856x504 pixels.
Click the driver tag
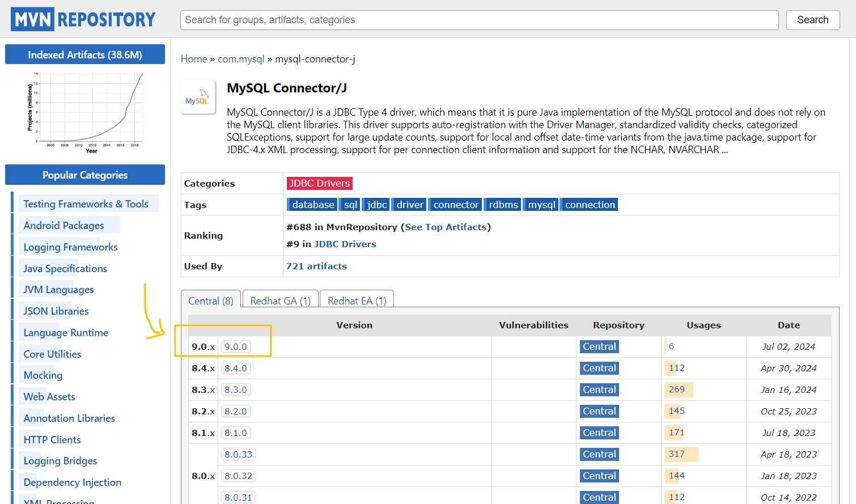[409, 205]
